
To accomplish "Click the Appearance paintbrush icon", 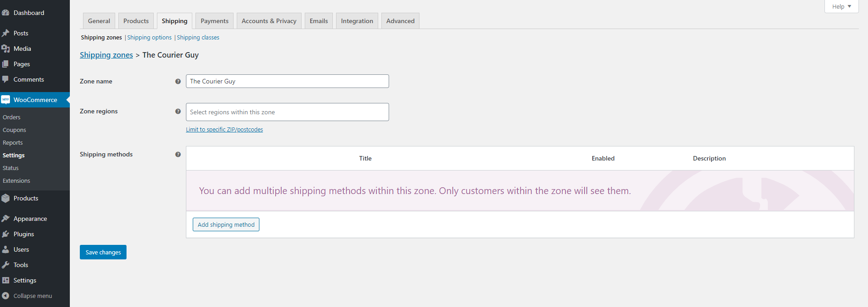I will click(x=5, y=219).
